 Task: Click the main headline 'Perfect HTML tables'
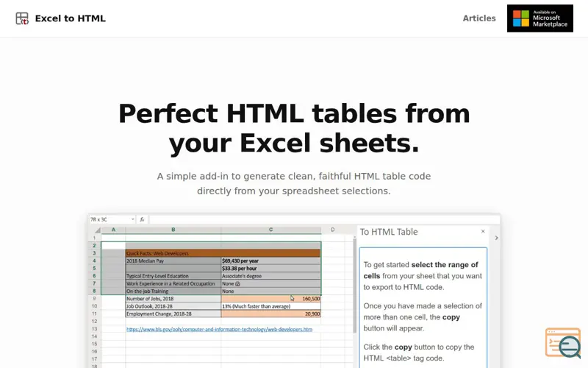click(294, 128)
